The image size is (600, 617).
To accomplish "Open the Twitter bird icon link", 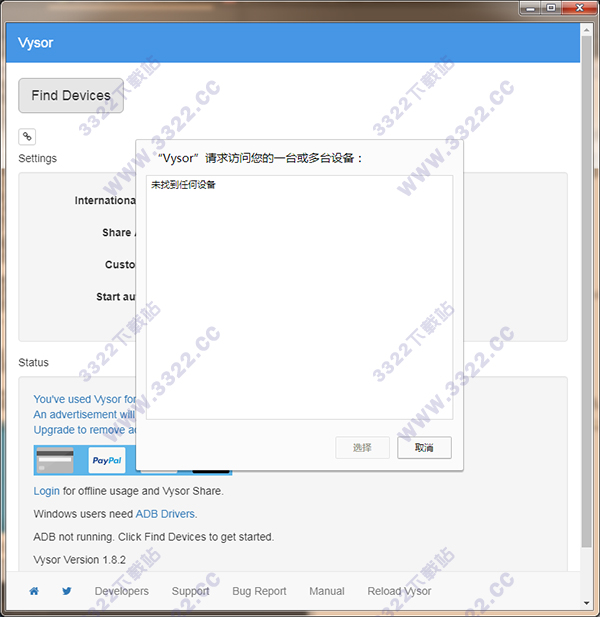I will point(67,591).
